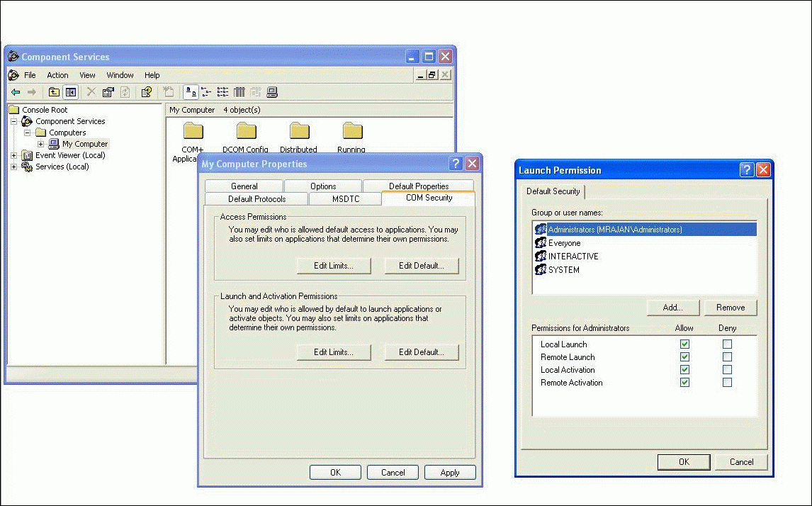Click the help question mark in My Computer Properties
Image resolution: width=812 pixels, height=506 pixels.
(x=455, y=164)
